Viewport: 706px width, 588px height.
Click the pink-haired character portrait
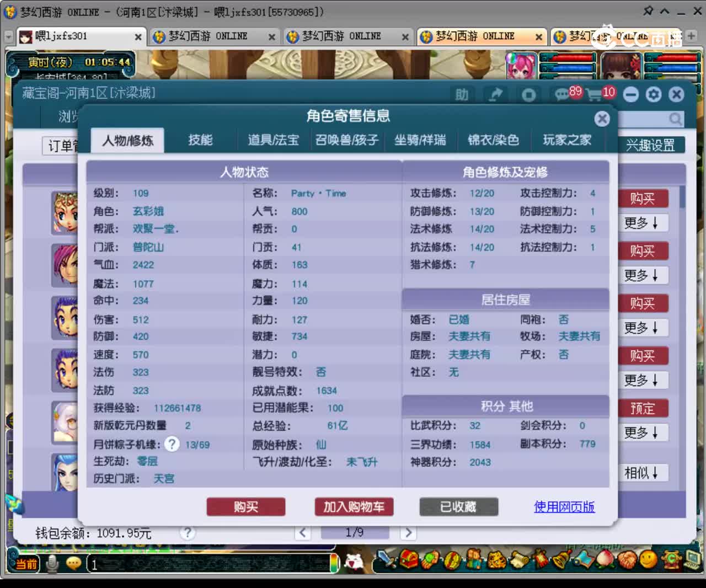(x=521, y=66)
